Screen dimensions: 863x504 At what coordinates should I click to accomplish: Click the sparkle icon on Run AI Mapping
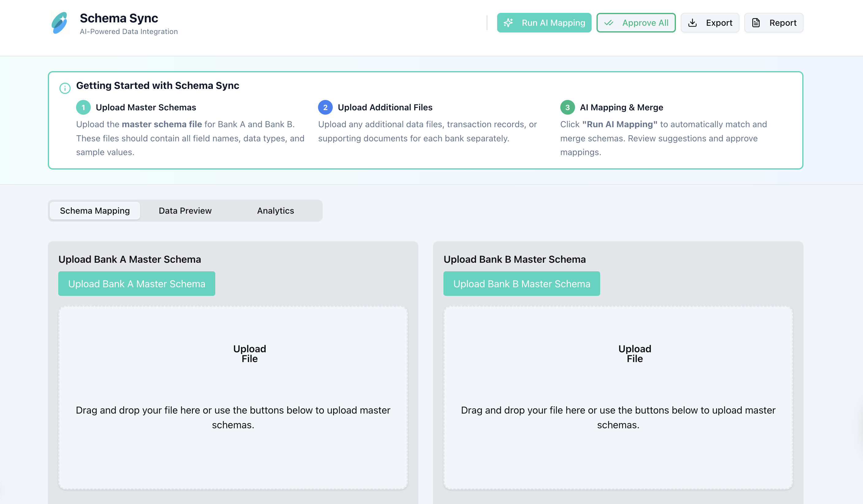508,23
